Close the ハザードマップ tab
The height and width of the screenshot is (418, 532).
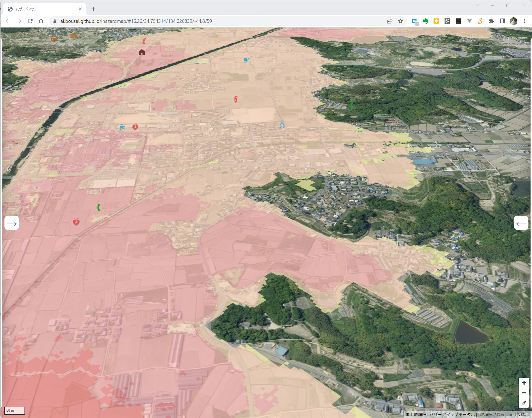pyautogui.click(x=80, y=9)
